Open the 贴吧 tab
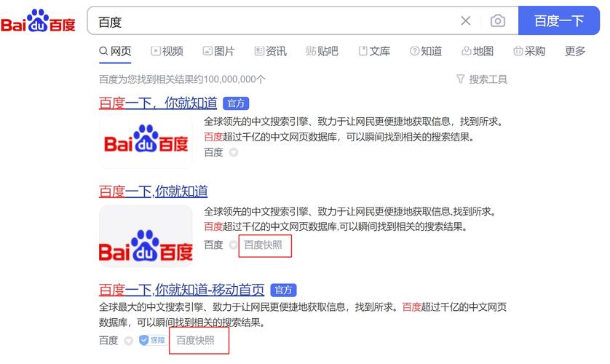The width and height of the screenshot is (610, 364). click(322, 51)
